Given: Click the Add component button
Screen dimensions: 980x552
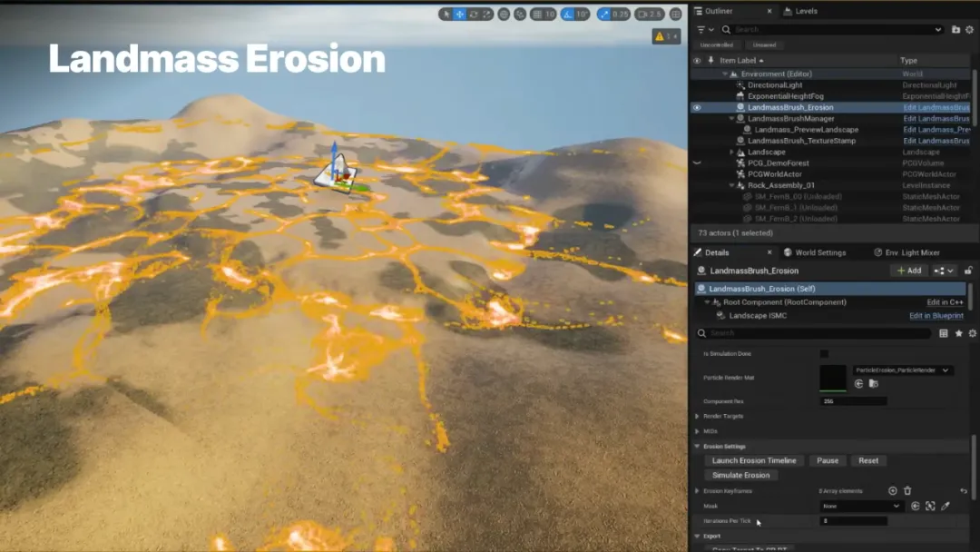Looking at the screenshot, I should coord(909,271).
